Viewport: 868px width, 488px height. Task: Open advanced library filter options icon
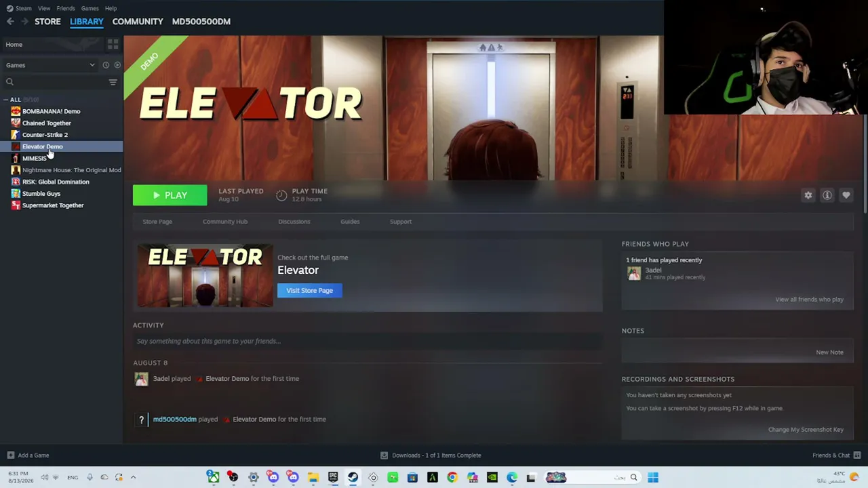pyautogui.click(x=113, y=82)
